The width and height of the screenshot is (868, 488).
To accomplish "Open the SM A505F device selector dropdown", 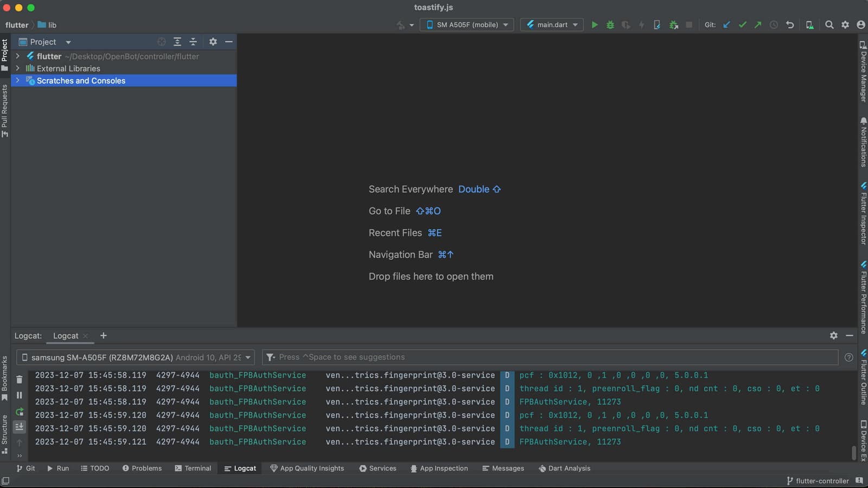I will [x=467, y=25].
